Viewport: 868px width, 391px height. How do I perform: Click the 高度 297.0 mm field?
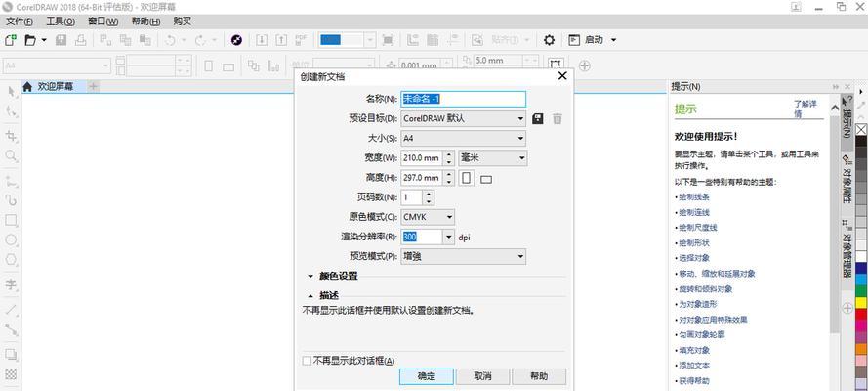(421, 178)
